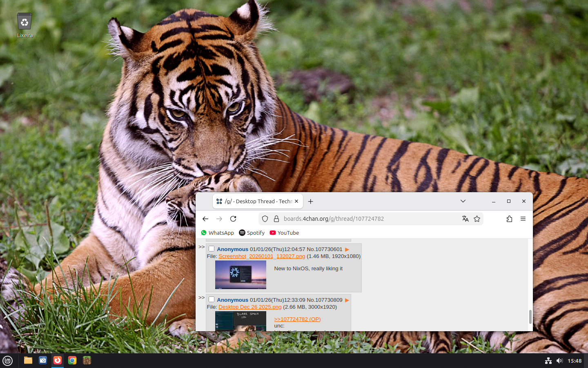588x368 pixels.
Task: Tick the checkbox for post No.107730809
Action: [212, 299]
